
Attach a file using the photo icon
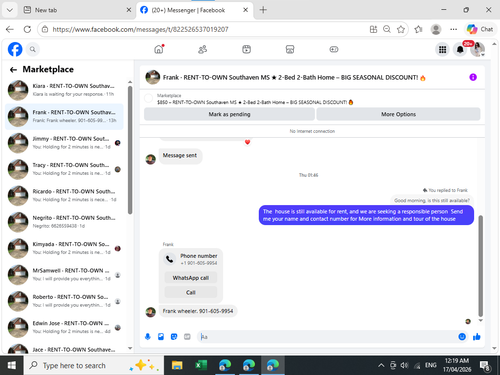(161, 337)
